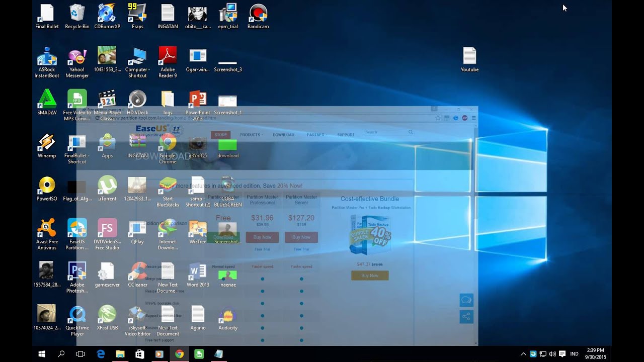Screen dimensions: 644x362
Task: Open File Explorer from the taskbar
Action: [120, 354]
